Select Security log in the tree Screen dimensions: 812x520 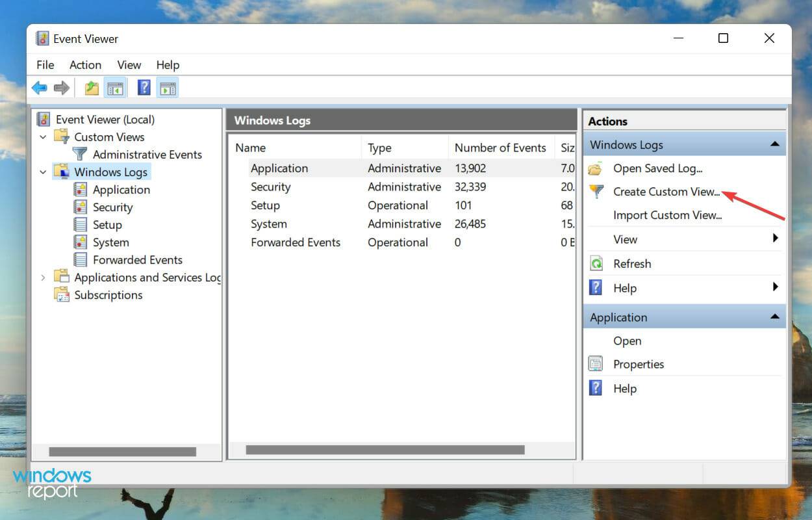click(112, 207)
